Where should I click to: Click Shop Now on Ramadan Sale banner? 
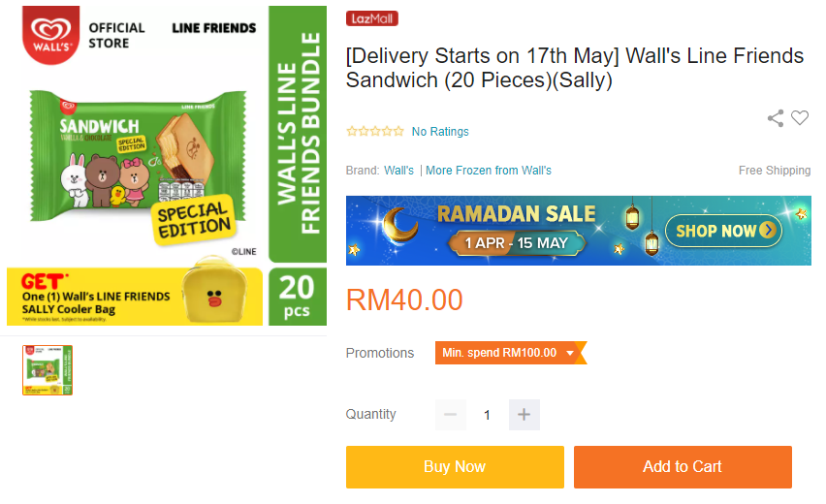coord(723,231)
